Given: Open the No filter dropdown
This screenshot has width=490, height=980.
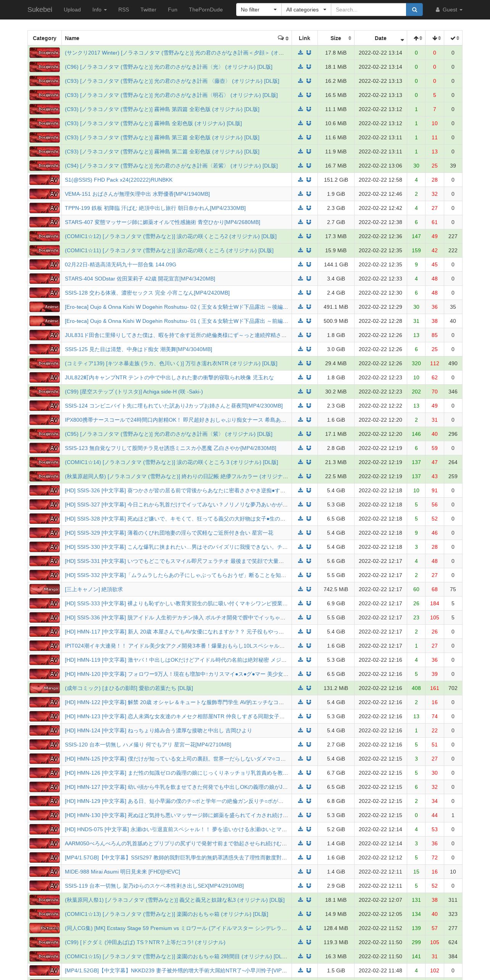Looking at the screenshot, I should (x=259, y=10).
